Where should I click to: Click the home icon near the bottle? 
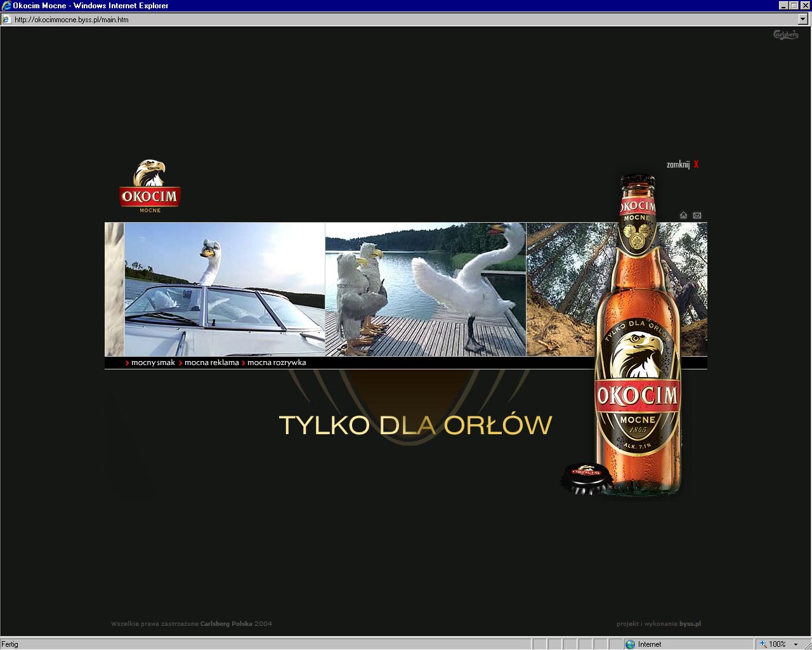click(683, 215)
